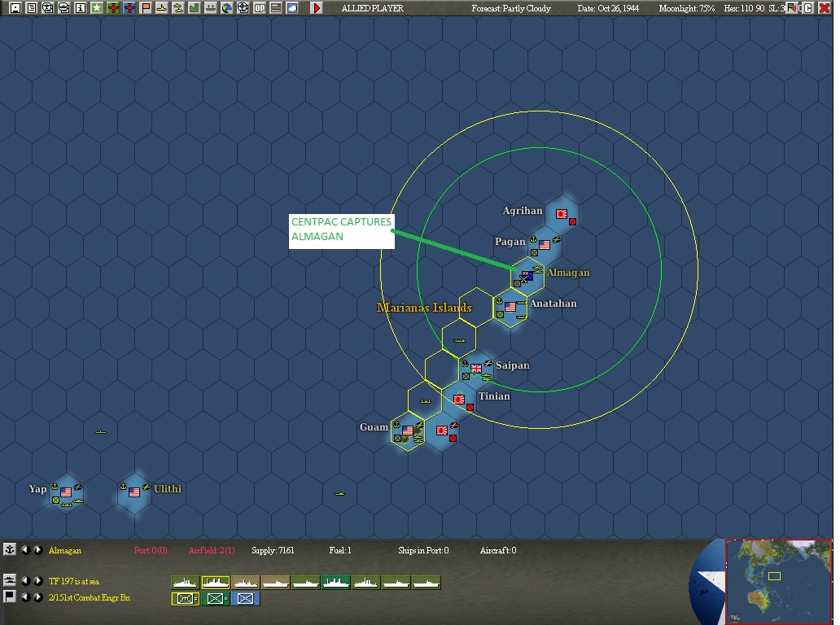Click the information 'i' icon in toolbar
Viewport: 840px width, 625px height.
pos(81,8)
